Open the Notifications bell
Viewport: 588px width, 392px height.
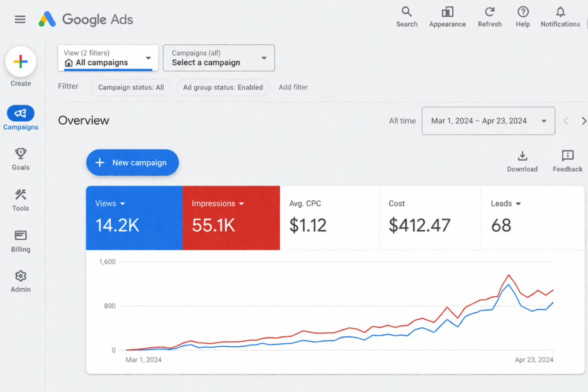point(560,12)
